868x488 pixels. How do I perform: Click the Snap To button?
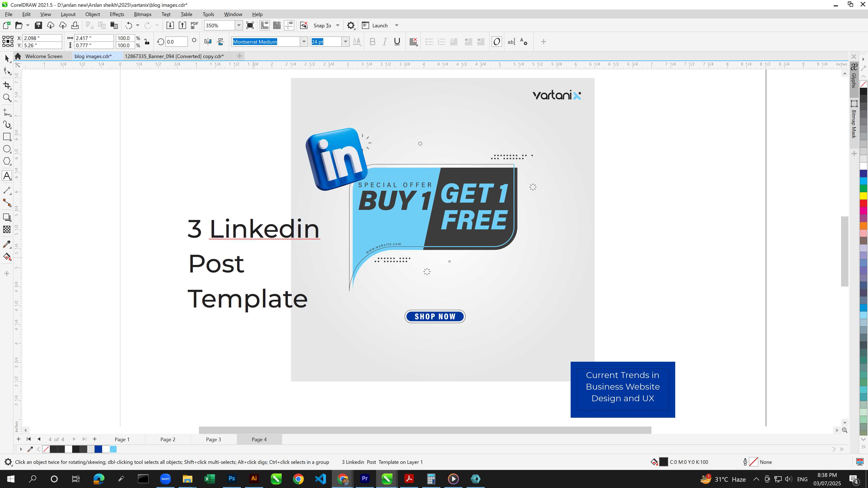coord(322,25)
